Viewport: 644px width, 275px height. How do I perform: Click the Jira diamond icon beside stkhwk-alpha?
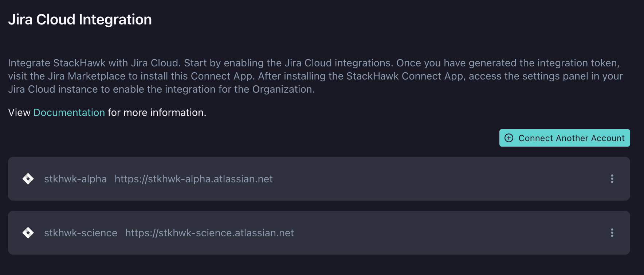28,179
